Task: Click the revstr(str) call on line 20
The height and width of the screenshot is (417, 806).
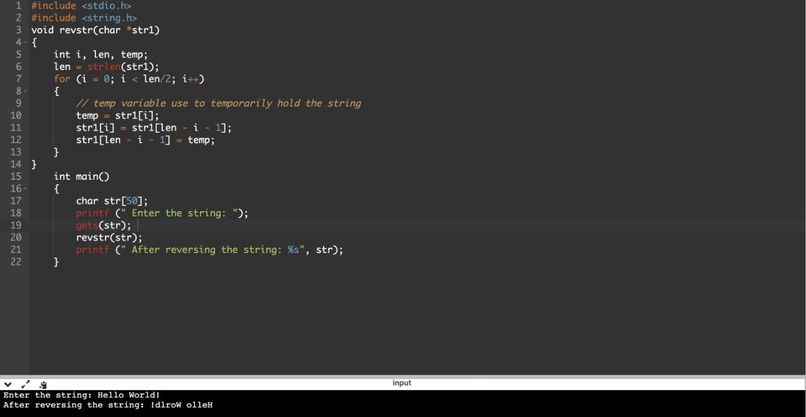Action: [109, 238]
